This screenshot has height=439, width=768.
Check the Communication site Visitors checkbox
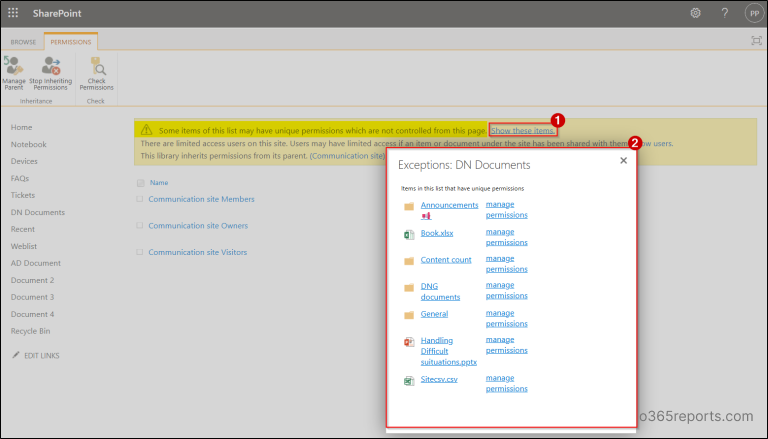pyautogui.click(x=140, y=252)
